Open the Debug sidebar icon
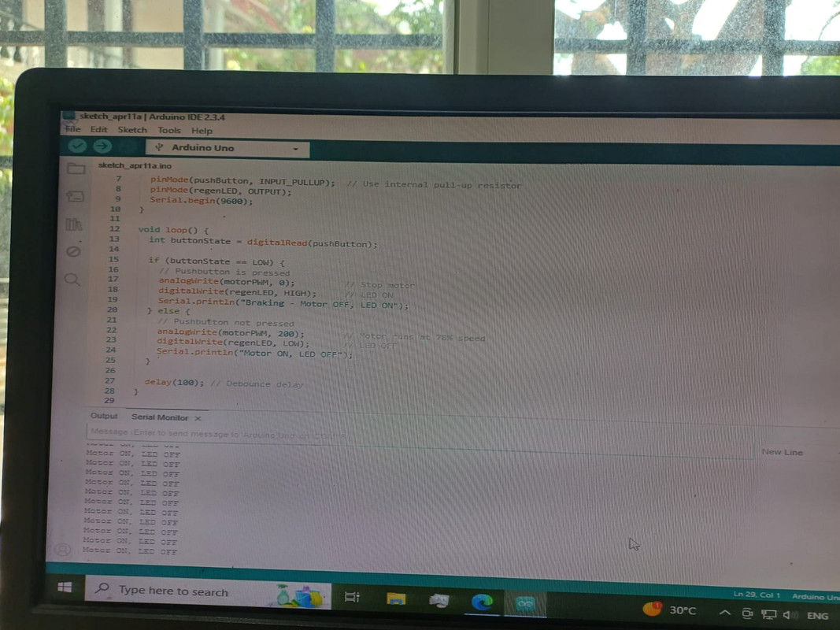 click(x=73, y=251)
